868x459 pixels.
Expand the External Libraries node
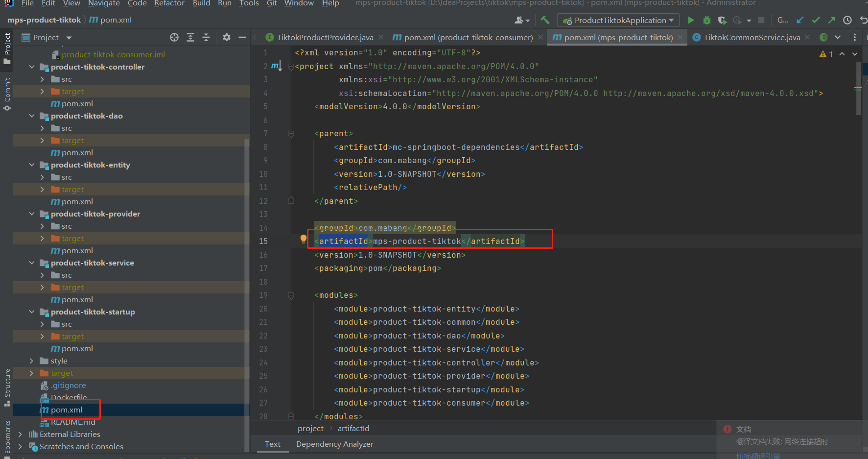tap(20, 435)
